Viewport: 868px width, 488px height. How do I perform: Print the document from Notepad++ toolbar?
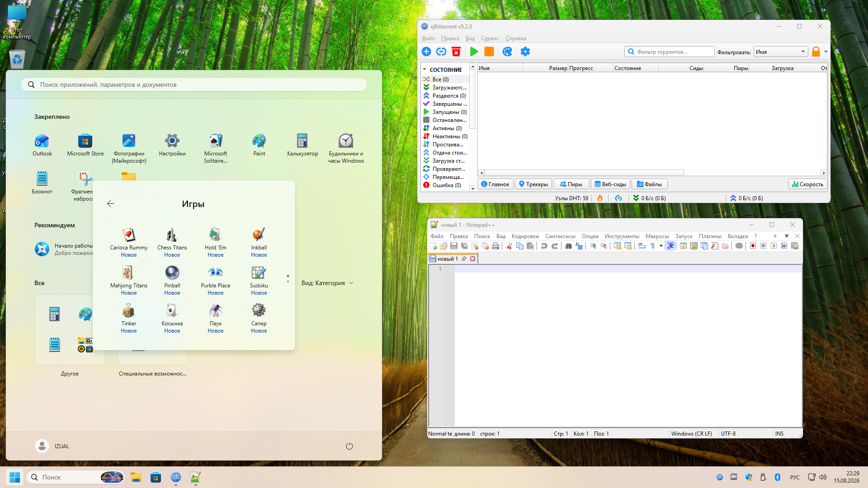point(495,246)
